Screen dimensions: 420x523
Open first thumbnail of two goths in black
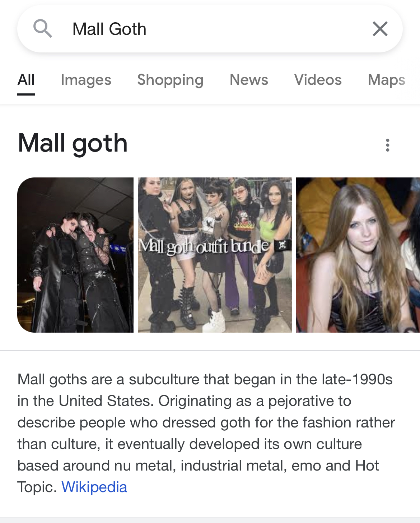[x=75, y=255]
